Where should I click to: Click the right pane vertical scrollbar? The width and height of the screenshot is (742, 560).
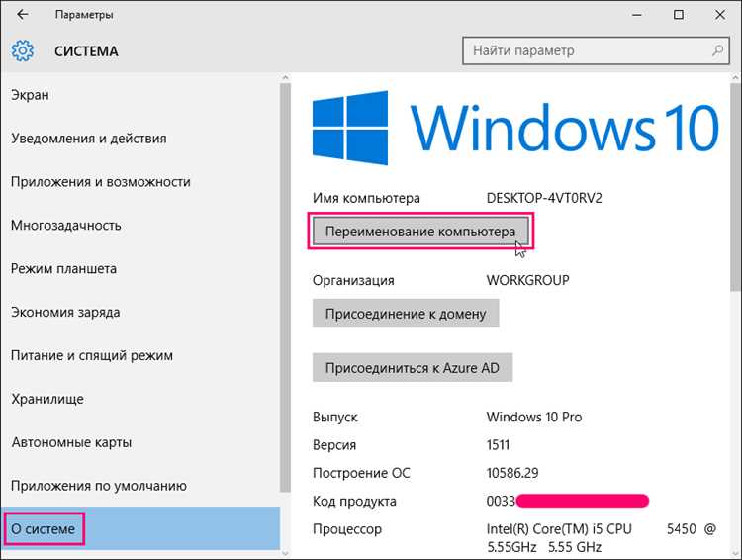[x=736, y=187]
